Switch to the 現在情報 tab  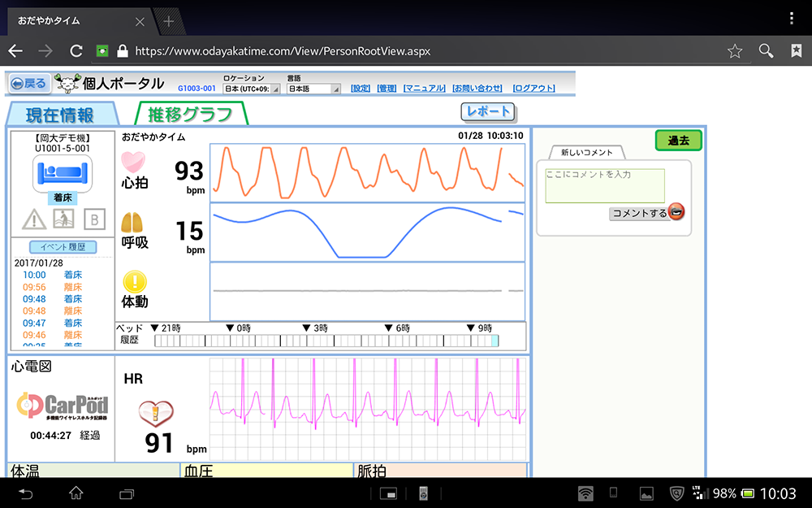[x=60, y=115]
